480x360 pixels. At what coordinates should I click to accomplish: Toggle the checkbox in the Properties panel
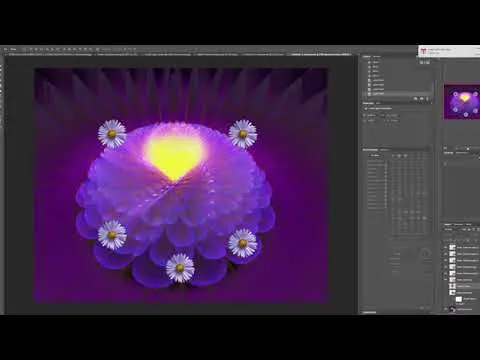pyautogui.click(x=366, y=109)
